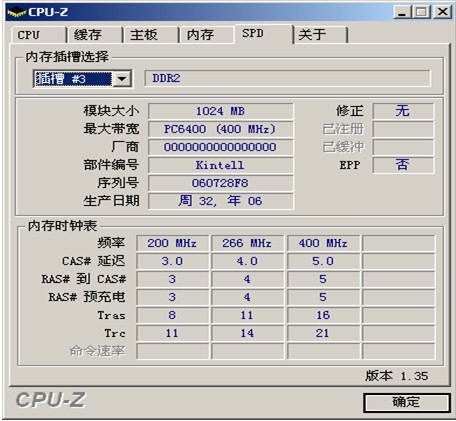Close the CPU-Z window
Viewport: 456px width, 421px height.
point(442,12)
